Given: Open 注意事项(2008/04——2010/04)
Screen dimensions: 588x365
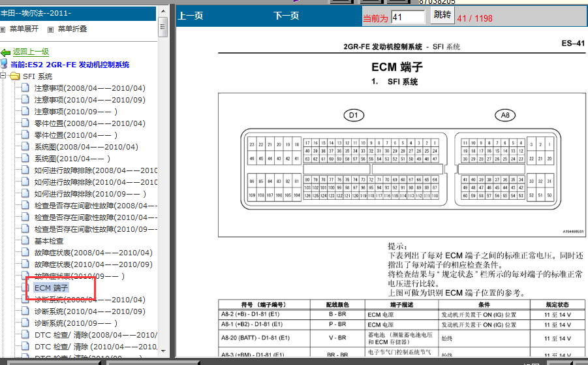Looking at the screenshot, I should click(89, 88).
